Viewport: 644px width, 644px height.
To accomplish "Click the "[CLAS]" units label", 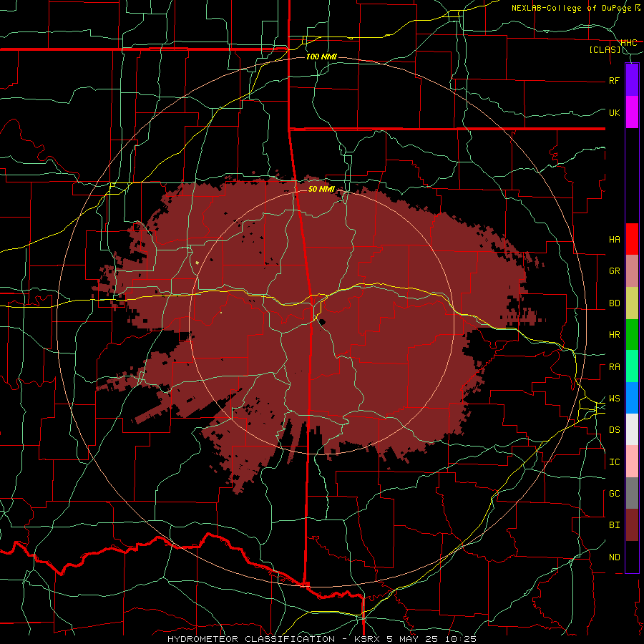I will (605, 50).
